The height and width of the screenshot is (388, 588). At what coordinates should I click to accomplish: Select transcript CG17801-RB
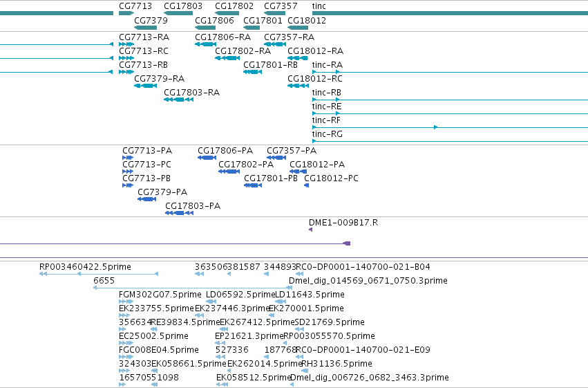point(252,72)
